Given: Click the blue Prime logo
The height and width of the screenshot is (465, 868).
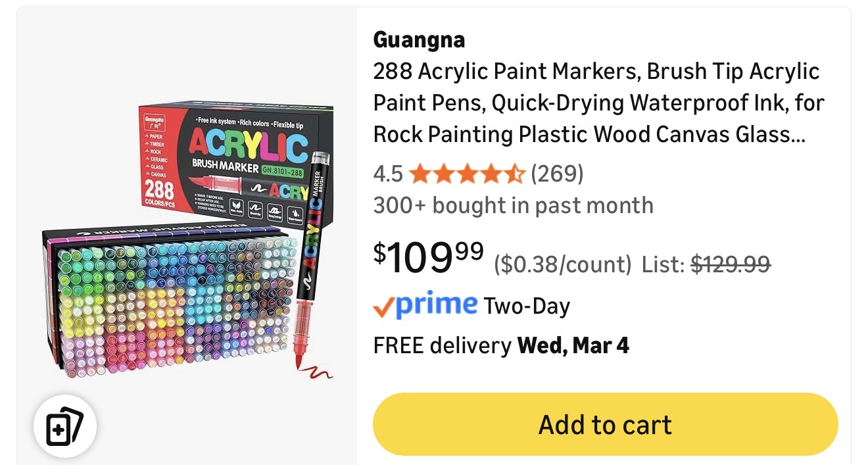Looking at the screenshot, I should coord(437,305).
